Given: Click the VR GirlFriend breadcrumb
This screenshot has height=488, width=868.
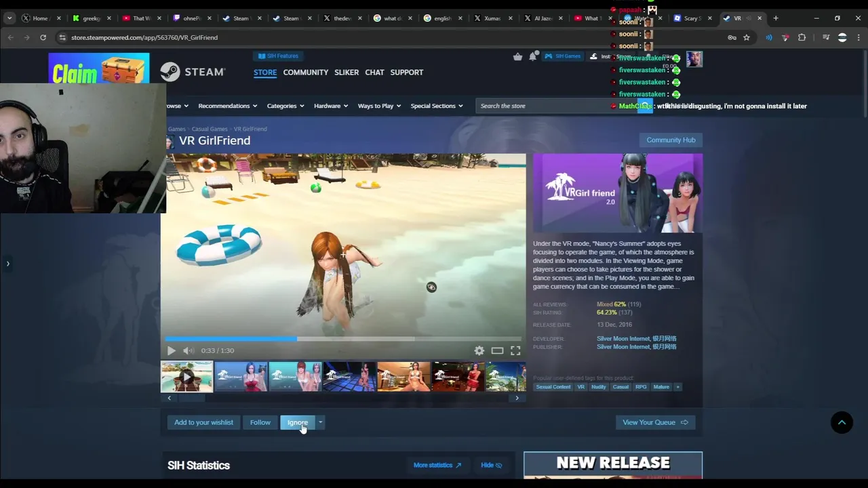Looking at the screenshot, I should (x=250, y=129).
